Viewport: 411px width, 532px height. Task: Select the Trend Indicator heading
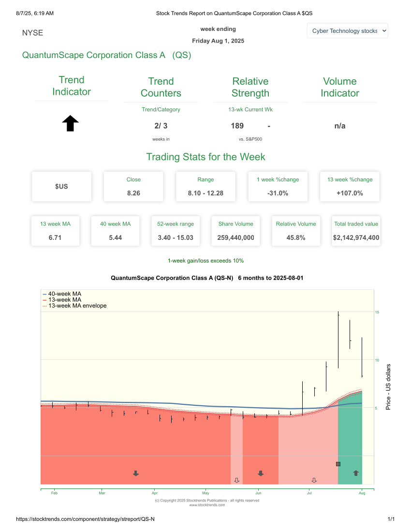click(x=72, y=86)
